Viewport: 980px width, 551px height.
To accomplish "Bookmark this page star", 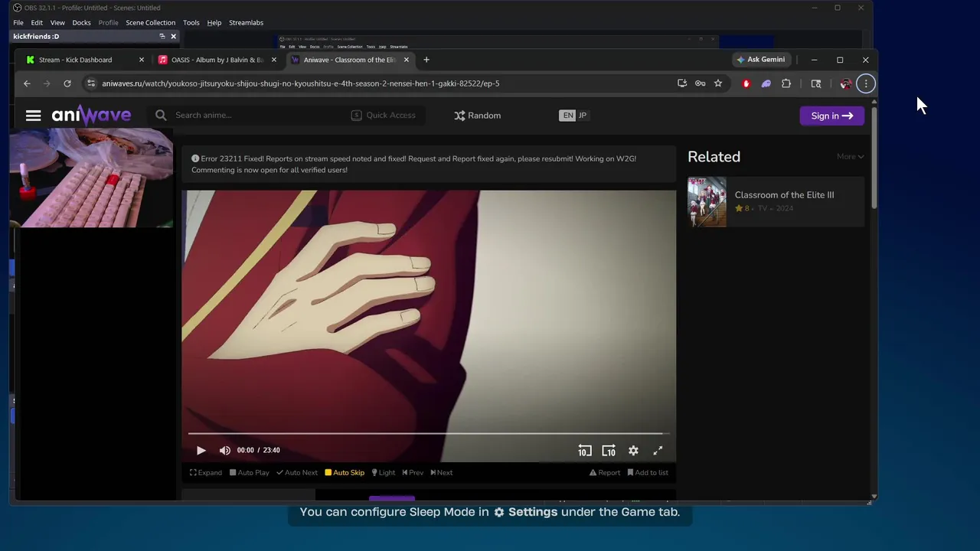I will pyautogui.click(x=718, y=83).
